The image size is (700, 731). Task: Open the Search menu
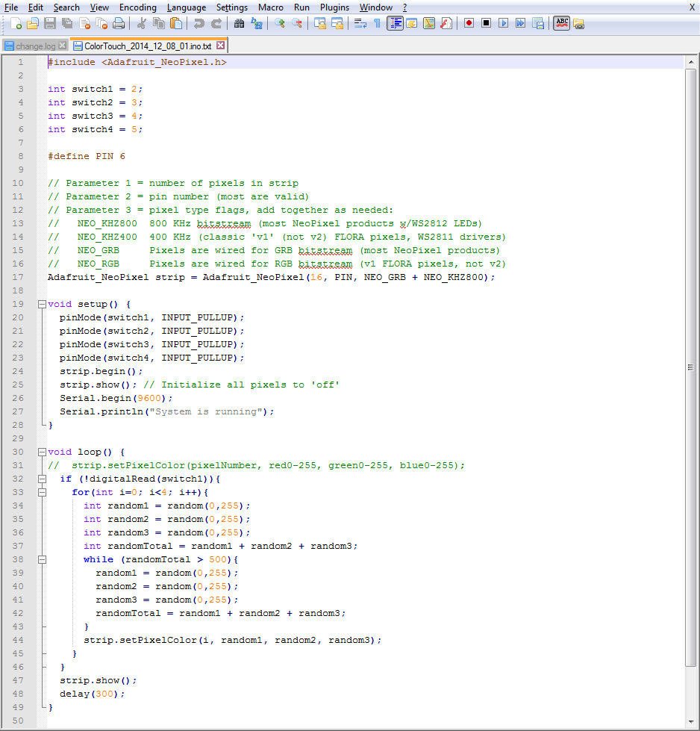(66, 7)
